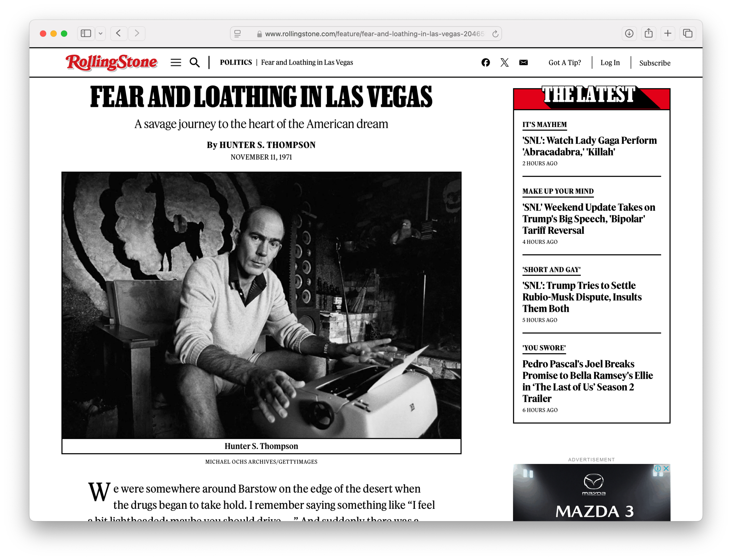Click the green fullscreen window button

click(x=64, y=34)
